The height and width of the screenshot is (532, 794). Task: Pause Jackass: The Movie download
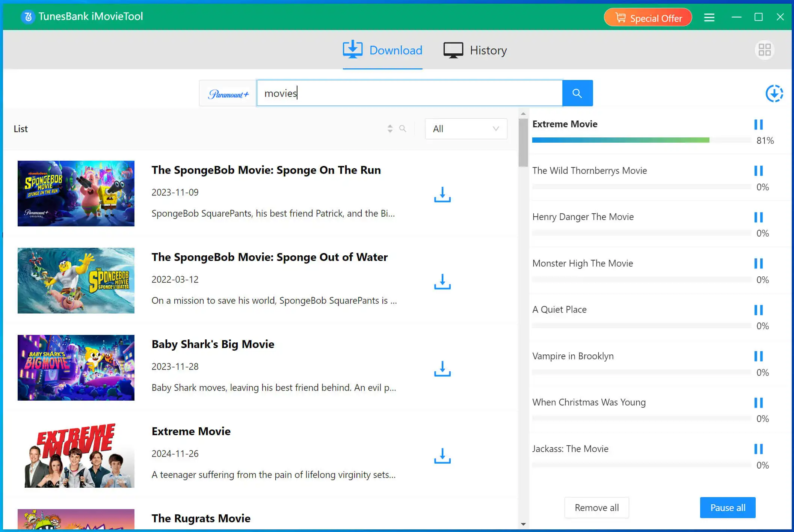tap(758, 449)
